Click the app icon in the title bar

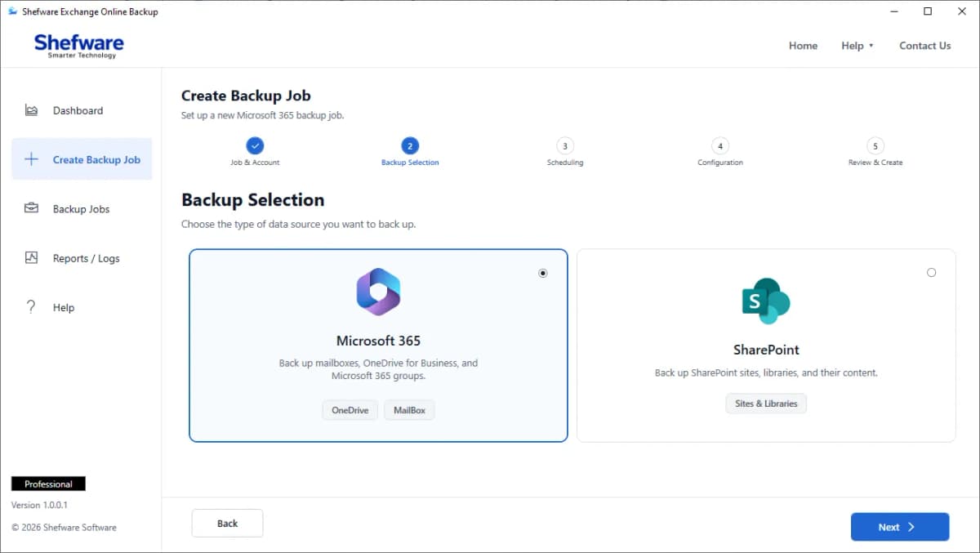(x=12, y=11)
